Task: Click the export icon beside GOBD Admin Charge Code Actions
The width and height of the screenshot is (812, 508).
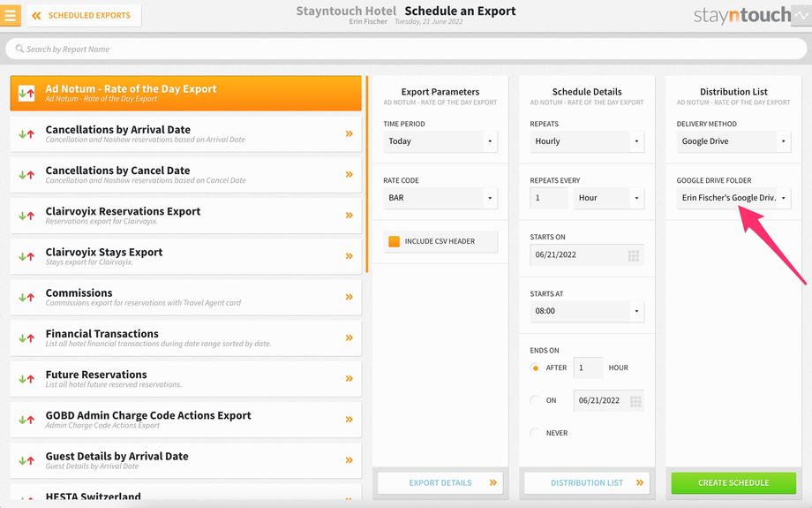Action: tap(26, 420)
